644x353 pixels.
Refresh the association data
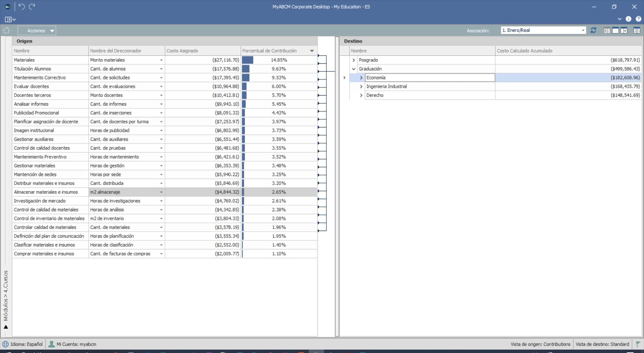pos(593,31)
